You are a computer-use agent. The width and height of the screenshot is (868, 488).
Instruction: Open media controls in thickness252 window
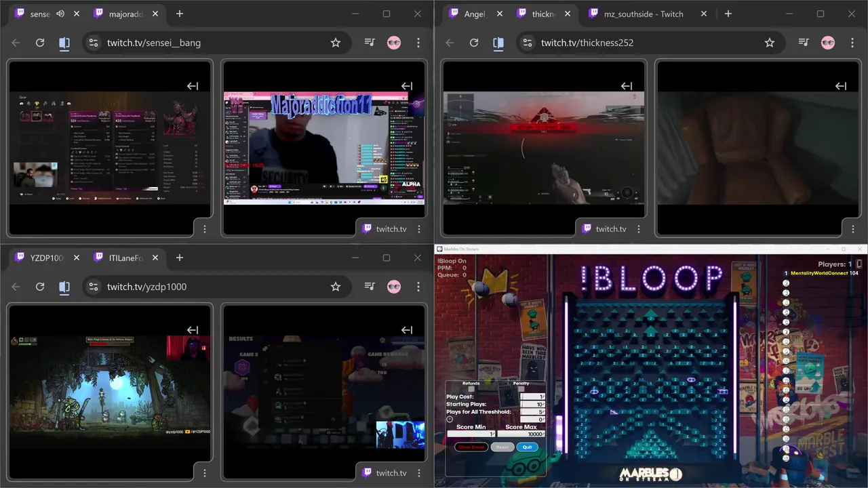(804, 43)
